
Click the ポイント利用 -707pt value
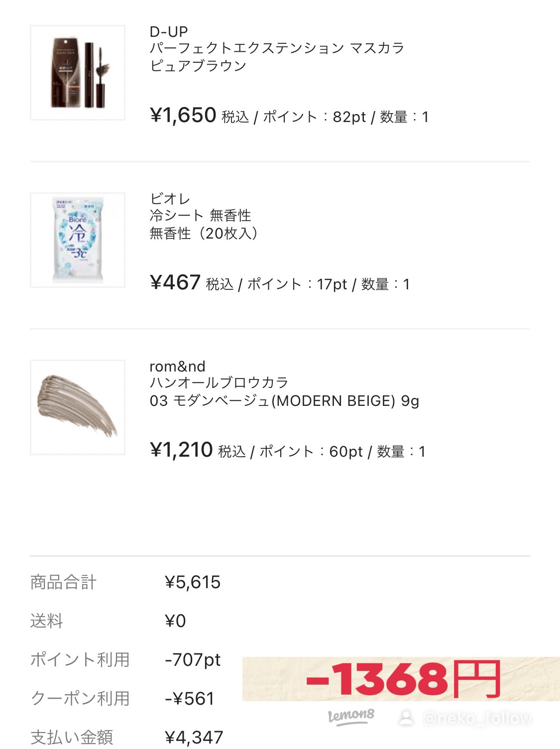pos(193,660)
